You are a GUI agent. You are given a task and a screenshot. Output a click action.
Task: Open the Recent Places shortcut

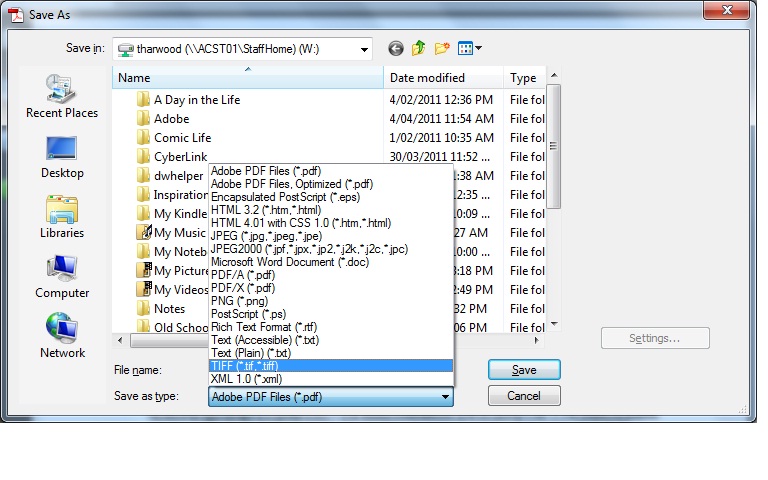(62, 97)
